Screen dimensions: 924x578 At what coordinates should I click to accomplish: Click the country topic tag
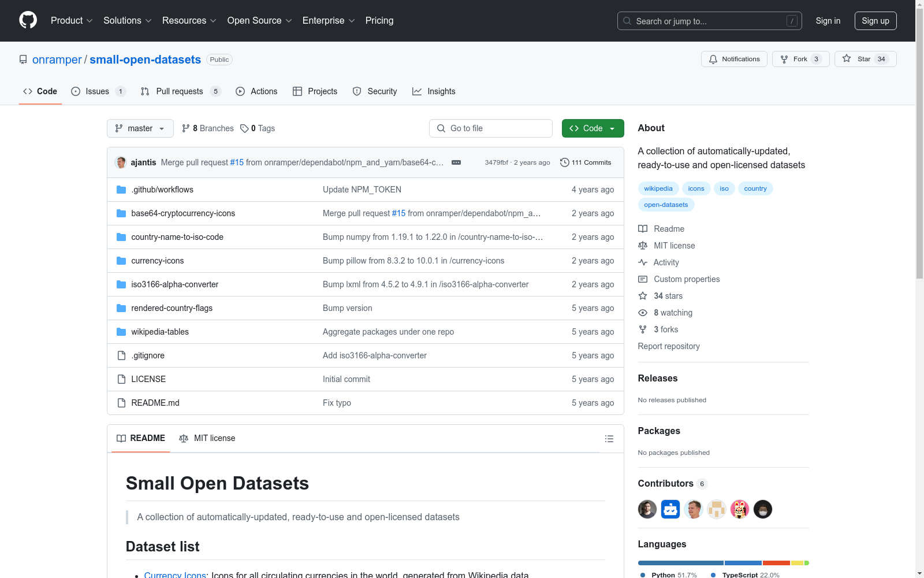tap(755, 188)
